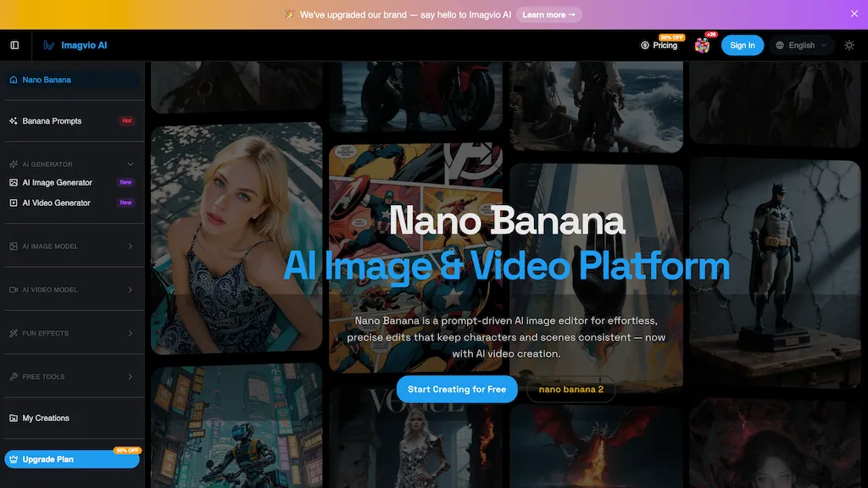Expand the AI Video Model section

click(x=131, y=290)
